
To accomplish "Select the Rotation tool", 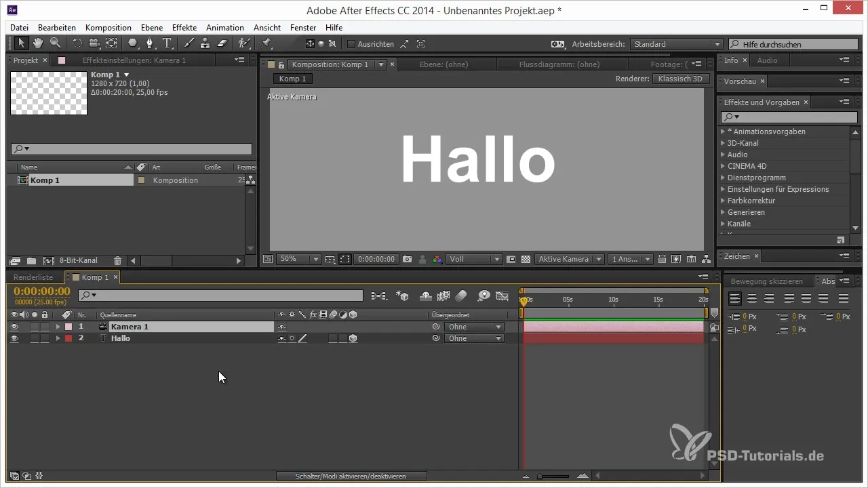I will 77,43.
